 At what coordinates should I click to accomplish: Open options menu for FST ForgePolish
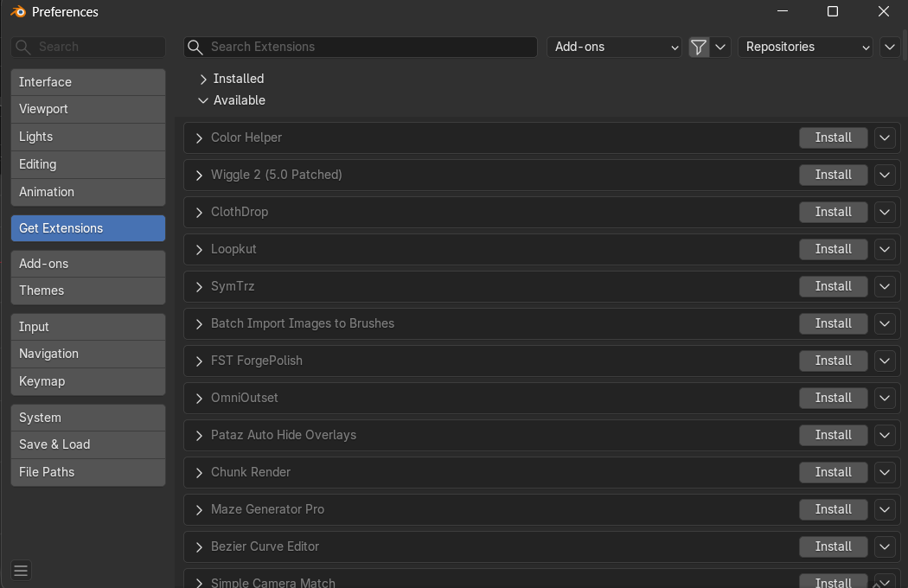pyautogui.click(x=885, y=361)
